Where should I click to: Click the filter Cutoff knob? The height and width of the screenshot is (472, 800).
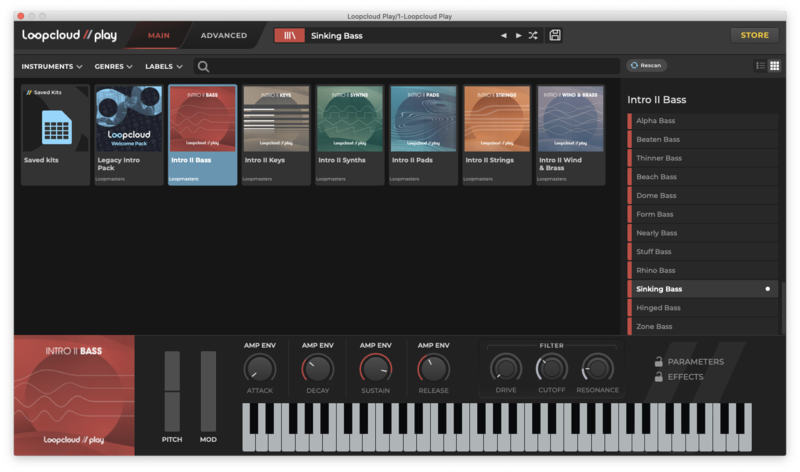[551, 368]
